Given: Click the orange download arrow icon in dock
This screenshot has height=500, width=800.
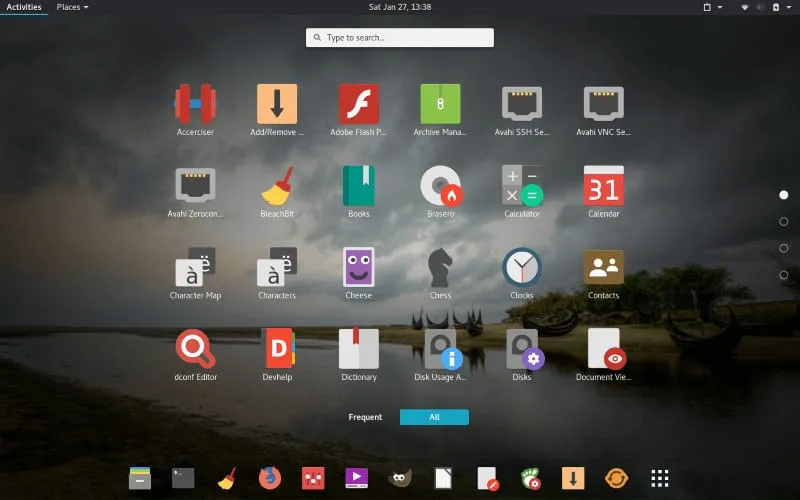Looking at the screenshot, I should (x=573, y=478).
